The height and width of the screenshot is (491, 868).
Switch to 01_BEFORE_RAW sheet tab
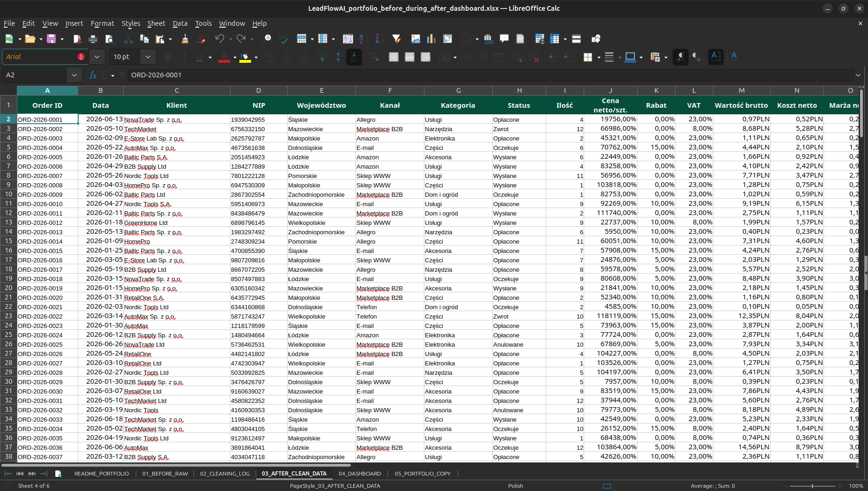[165, 474]
